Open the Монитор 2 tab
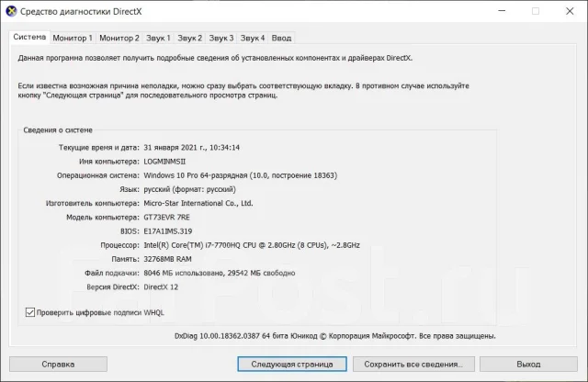The height and width of the screenshot is (382, 588). pyautogui.click(x=119, y=38)
